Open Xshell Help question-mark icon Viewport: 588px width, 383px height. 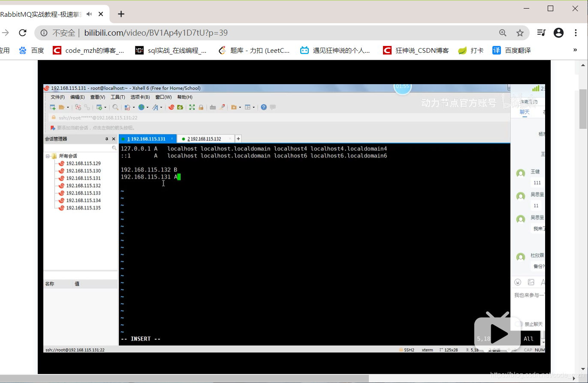pyautogui.click(x=264, y=107)
